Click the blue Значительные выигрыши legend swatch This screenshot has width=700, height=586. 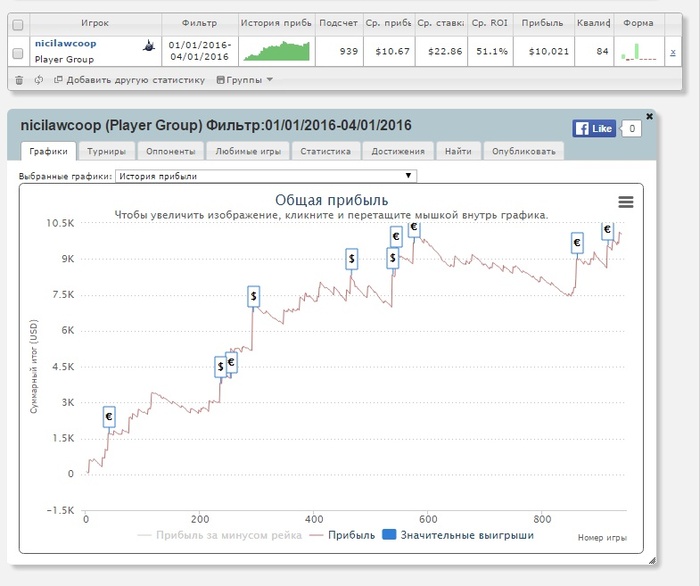pos(389,535)
